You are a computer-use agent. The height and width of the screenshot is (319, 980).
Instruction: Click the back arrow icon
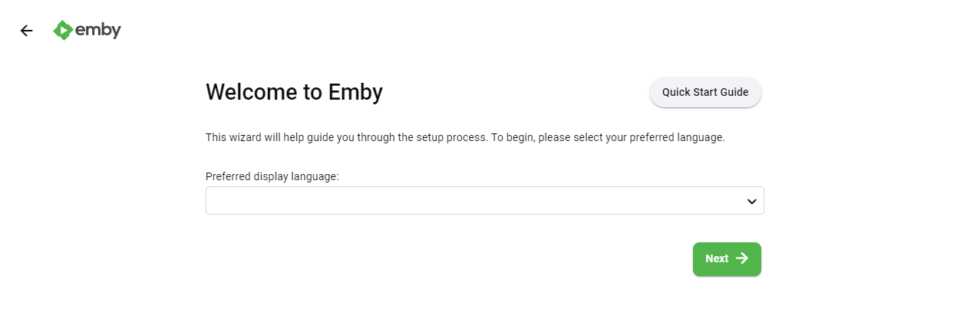click(27, 31)
